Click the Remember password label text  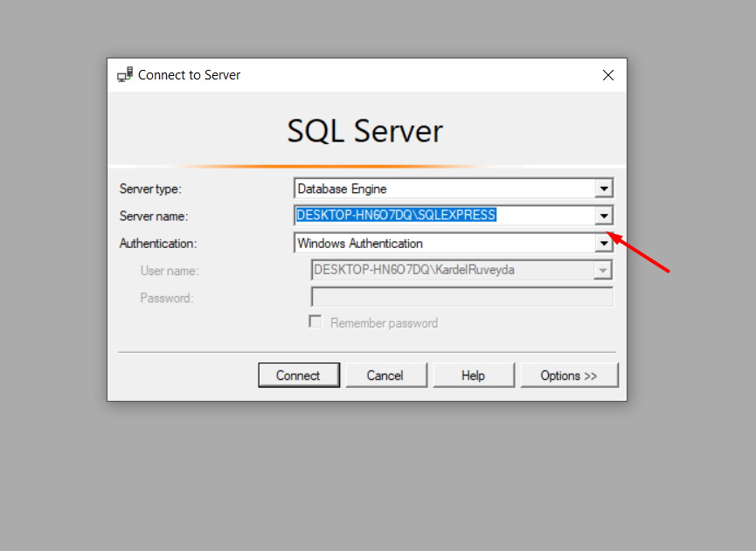pos(384,323)
